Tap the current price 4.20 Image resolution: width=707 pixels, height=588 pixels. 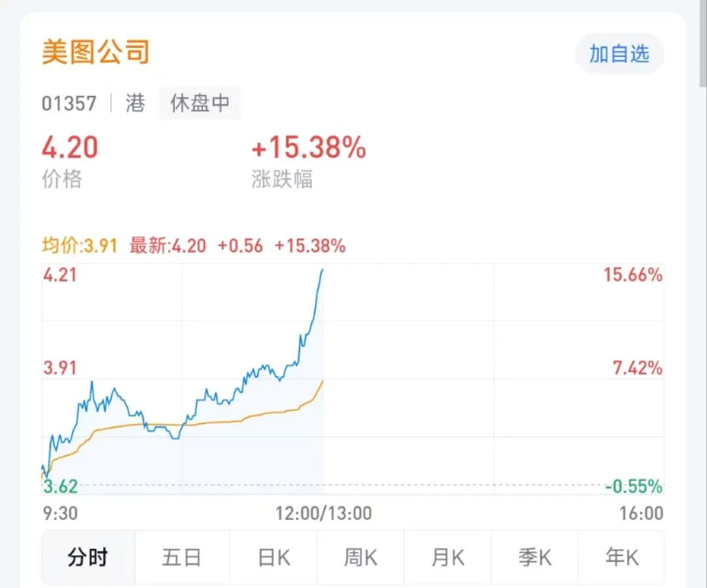pos(70,147)
